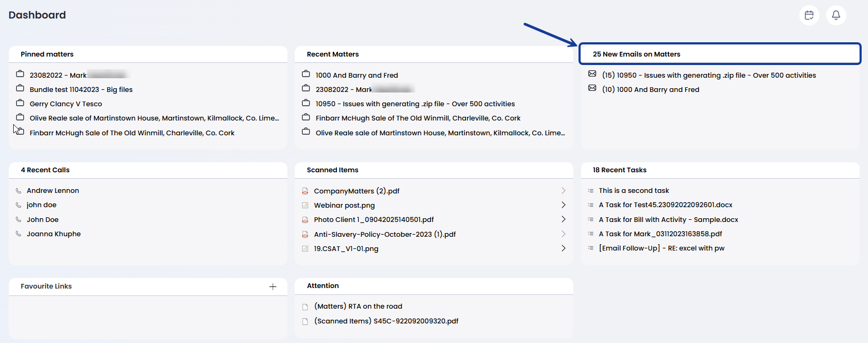This screenshot has width=868, height=343.
Task: Open pinned matter Bundle test 11042023 - Big files
Action: click(x=81, y=90)
